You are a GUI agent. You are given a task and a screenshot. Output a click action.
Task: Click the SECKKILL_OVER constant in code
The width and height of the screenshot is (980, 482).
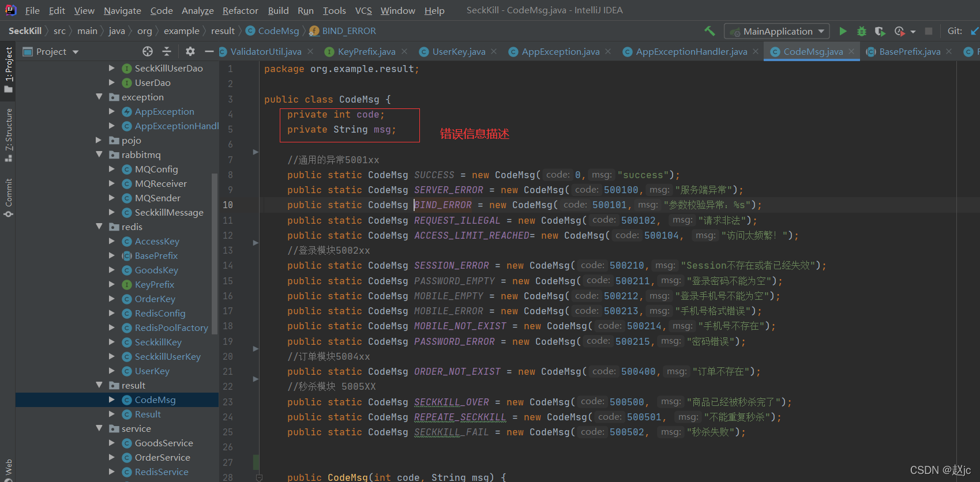[x=452, y=402]
